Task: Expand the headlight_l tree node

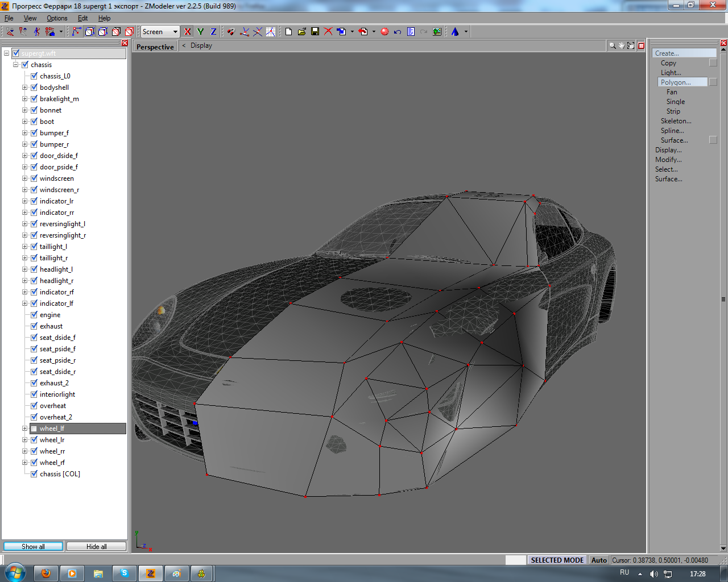Action: 24,269
